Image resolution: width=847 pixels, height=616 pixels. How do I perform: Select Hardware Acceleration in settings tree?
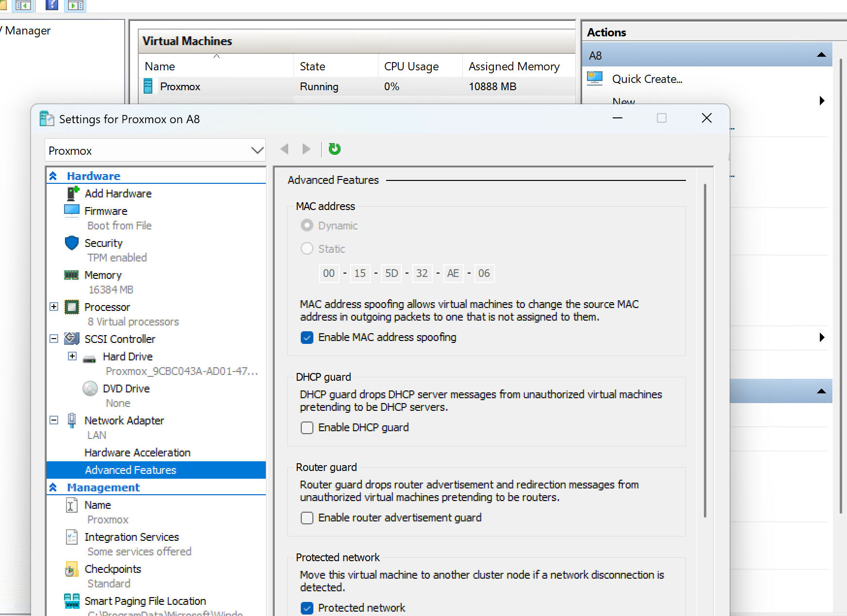point(137,453)
